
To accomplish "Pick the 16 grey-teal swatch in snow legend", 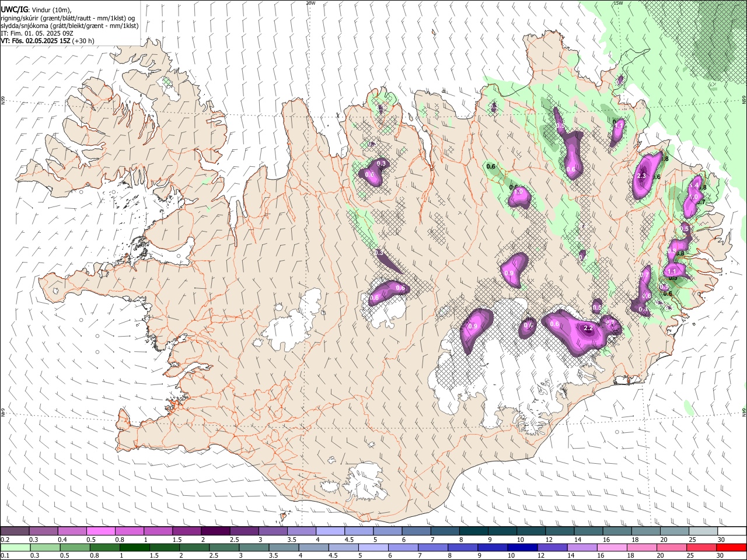I will point(617,531).
